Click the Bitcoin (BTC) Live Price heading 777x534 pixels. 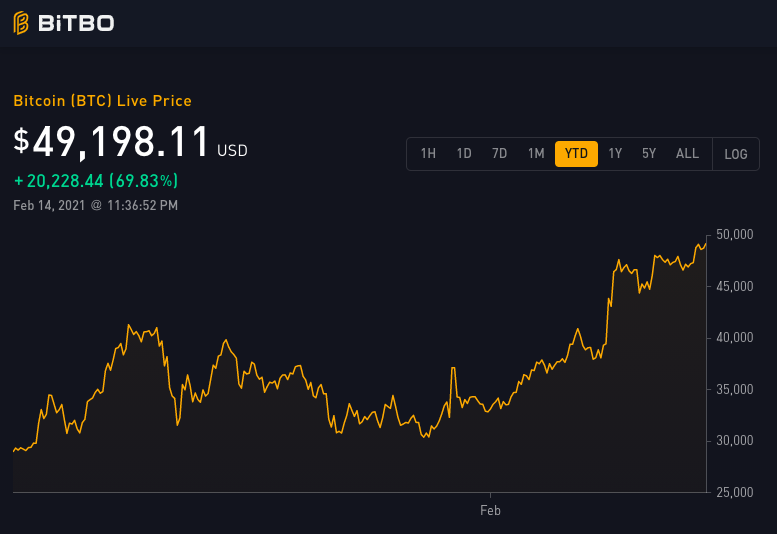pos(103,101)
